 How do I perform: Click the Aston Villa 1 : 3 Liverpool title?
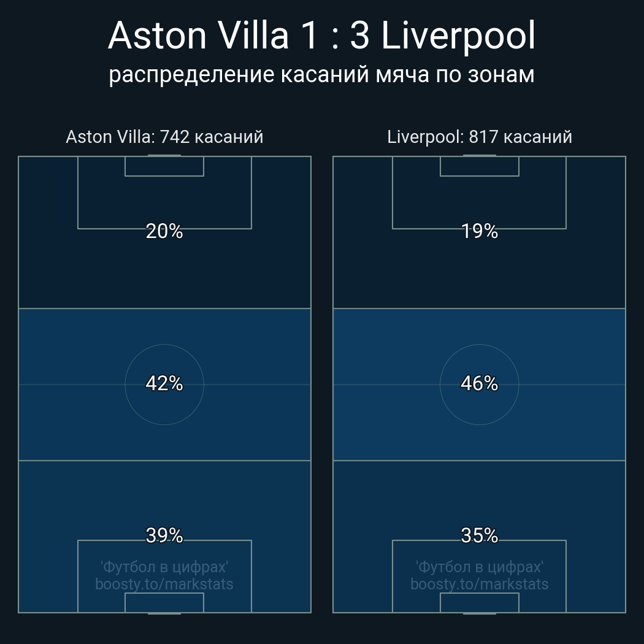321,36
